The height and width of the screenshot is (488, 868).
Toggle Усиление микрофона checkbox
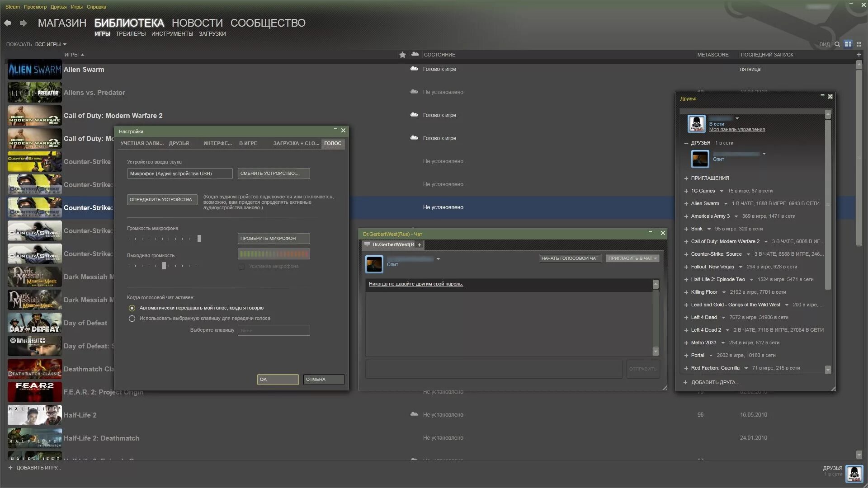241,267
